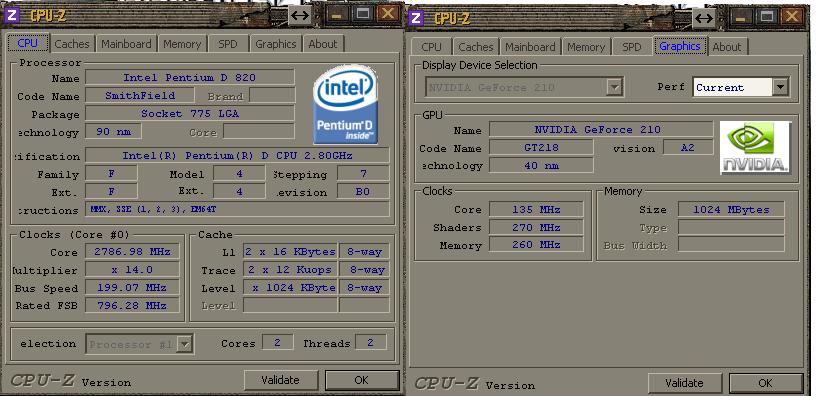Click the Socket 775 LGA package field
The height and width of the screenshot is (396, 816).
[x=190, y=113]
